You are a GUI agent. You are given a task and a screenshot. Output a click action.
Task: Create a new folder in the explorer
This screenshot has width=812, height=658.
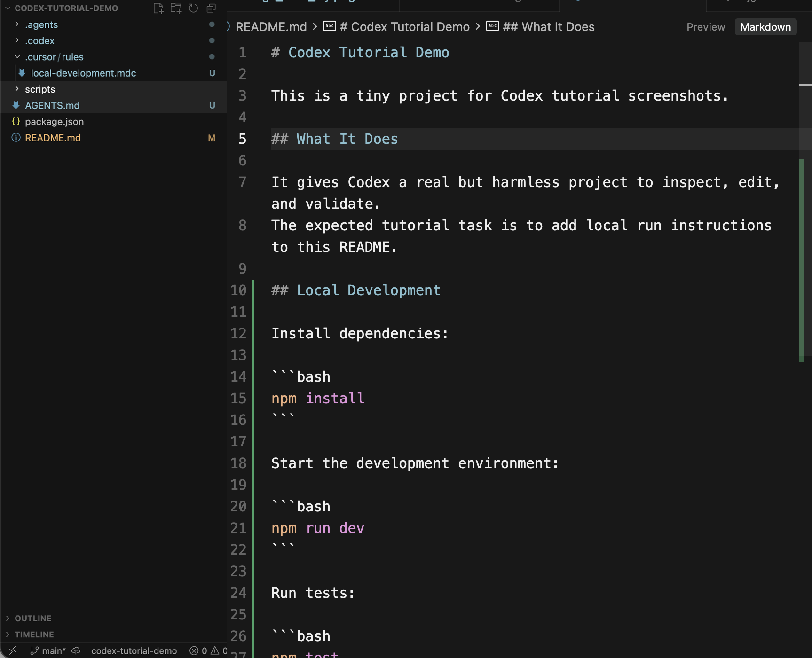(176, 8)
